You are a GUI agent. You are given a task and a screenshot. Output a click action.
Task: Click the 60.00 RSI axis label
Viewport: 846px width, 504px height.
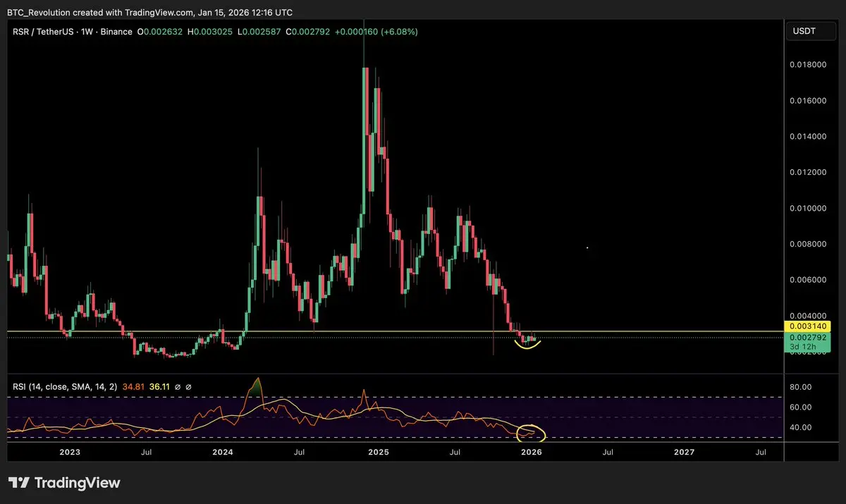801,407
